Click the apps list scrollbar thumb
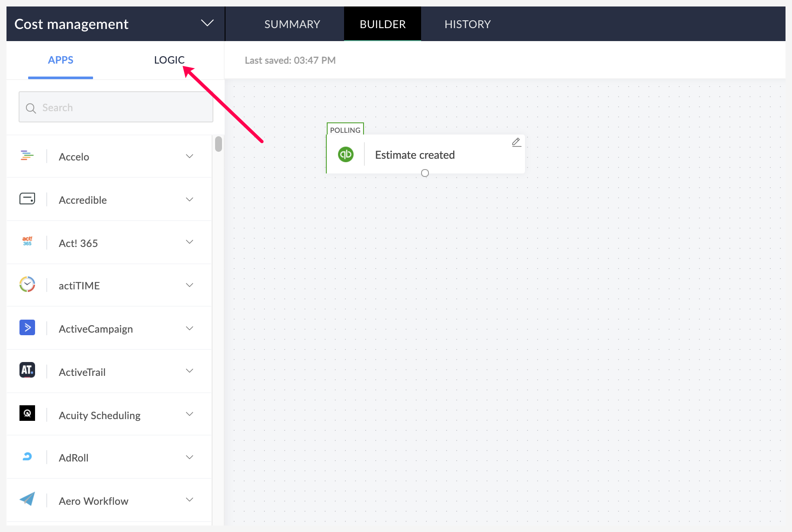This screenshot has width=792, height=532. point(219,144)
